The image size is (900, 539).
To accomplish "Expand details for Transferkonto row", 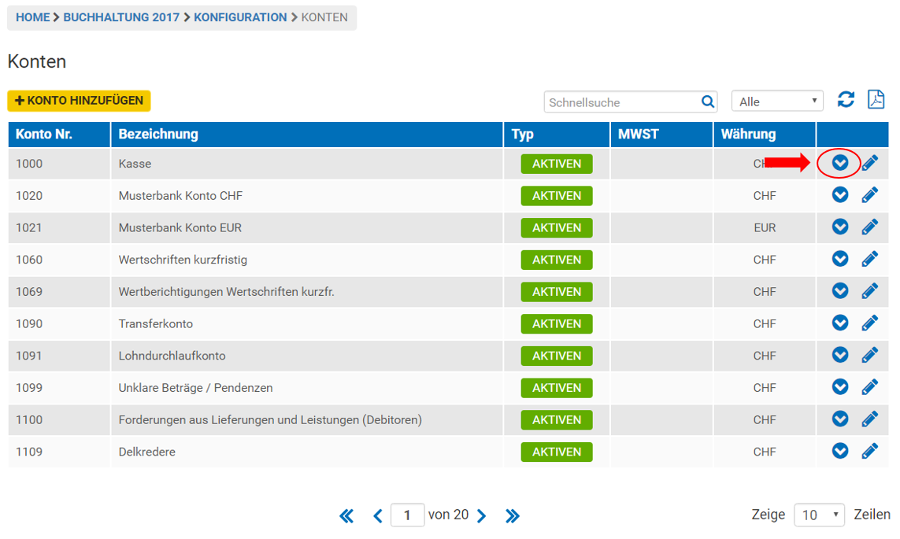I will 840,323.
